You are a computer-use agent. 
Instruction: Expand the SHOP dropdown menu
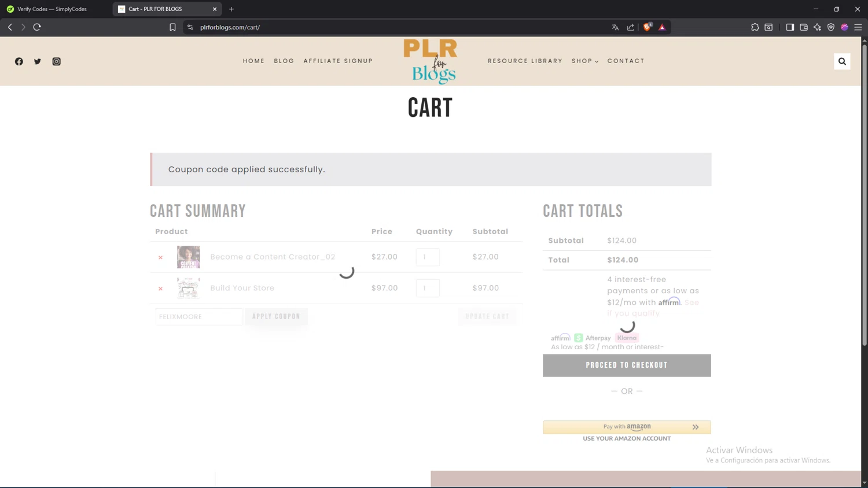(x=585, y=61)
